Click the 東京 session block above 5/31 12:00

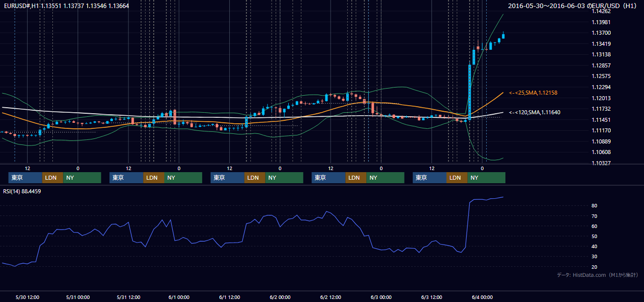(126, 178)
